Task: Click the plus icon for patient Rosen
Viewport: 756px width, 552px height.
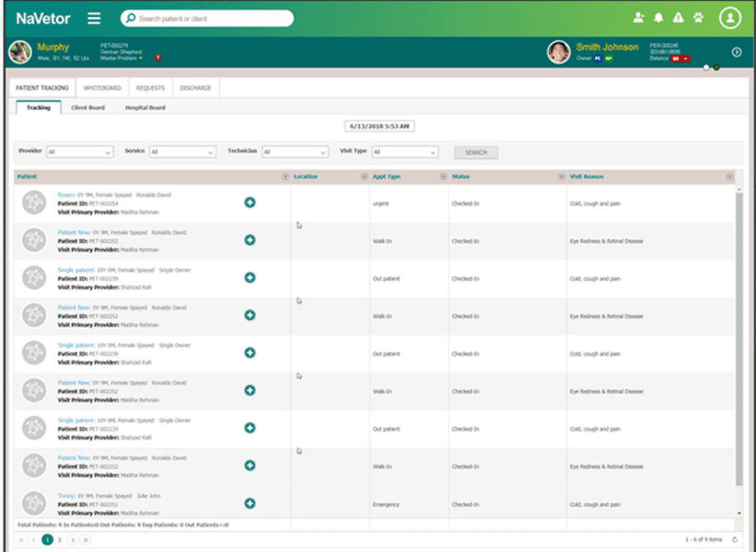Action: (x=250, y=202)
